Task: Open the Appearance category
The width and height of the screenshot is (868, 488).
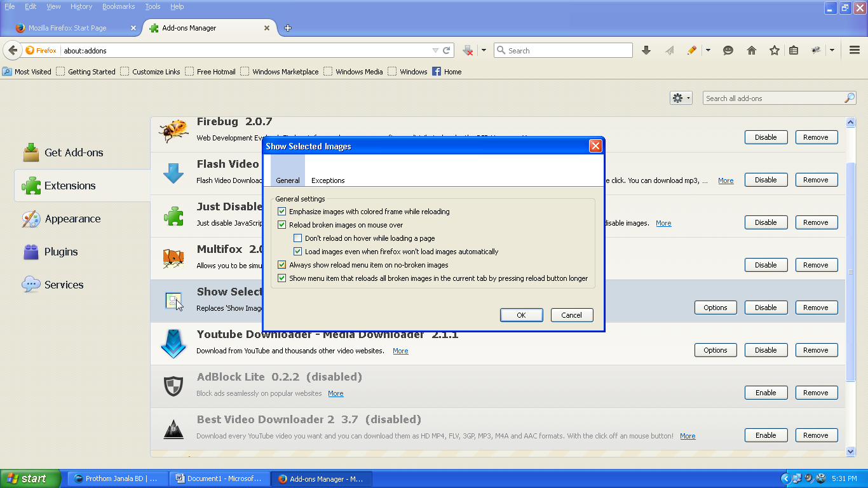Action: click(61, 219)
